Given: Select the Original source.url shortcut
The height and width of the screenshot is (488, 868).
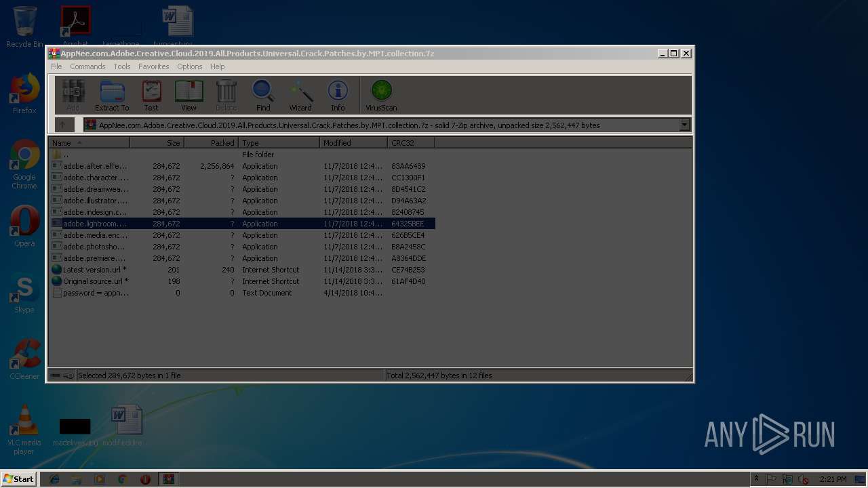Looking at the screenshot, I should tap(242, 281).
